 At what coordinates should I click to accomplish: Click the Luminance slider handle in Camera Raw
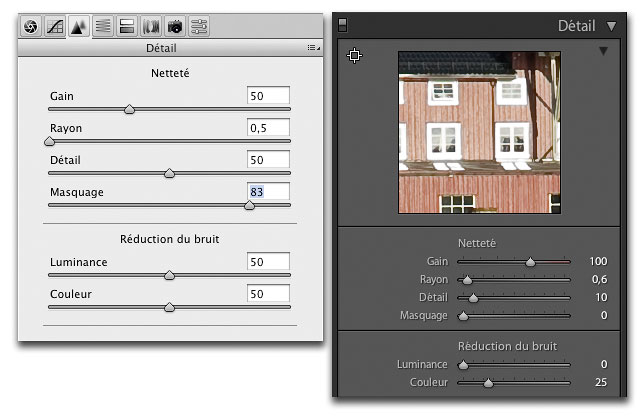pyautogui.click(x=169, y=275)
